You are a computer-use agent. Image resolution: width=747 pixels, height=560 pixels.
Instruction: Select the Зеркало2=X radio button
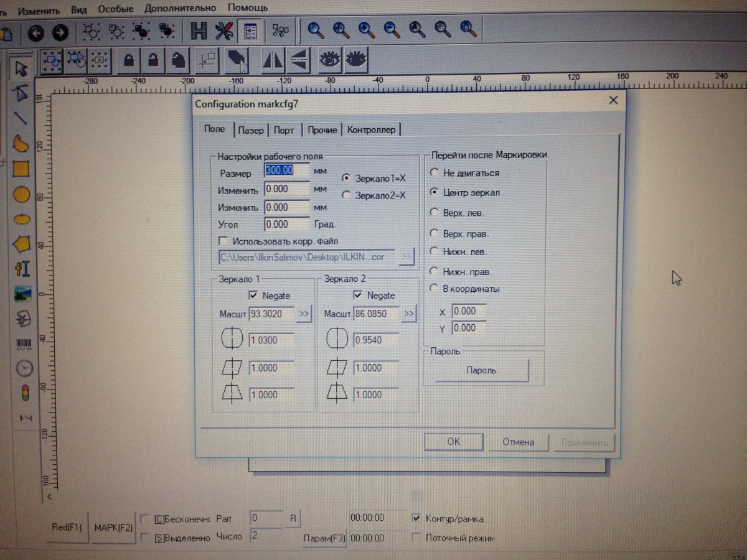[x=346, y=195]
